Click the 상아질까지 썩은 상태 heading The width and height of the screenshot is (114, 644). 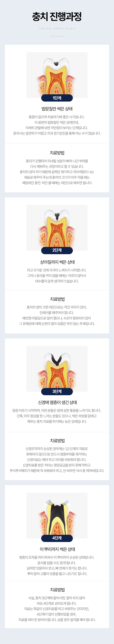coord(57,262)
